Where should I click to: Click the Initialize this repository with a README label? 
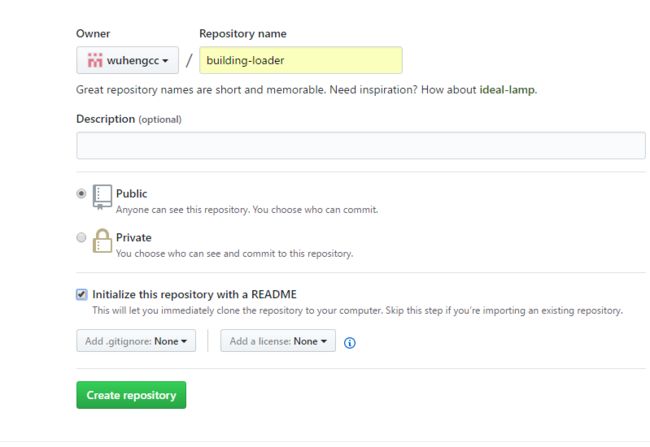(x=194, y=294)
